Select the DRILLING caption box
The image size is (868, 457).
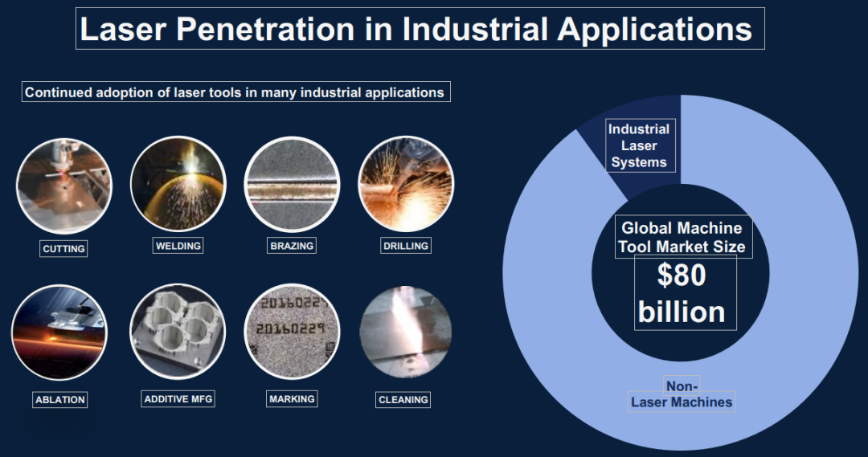405,246
